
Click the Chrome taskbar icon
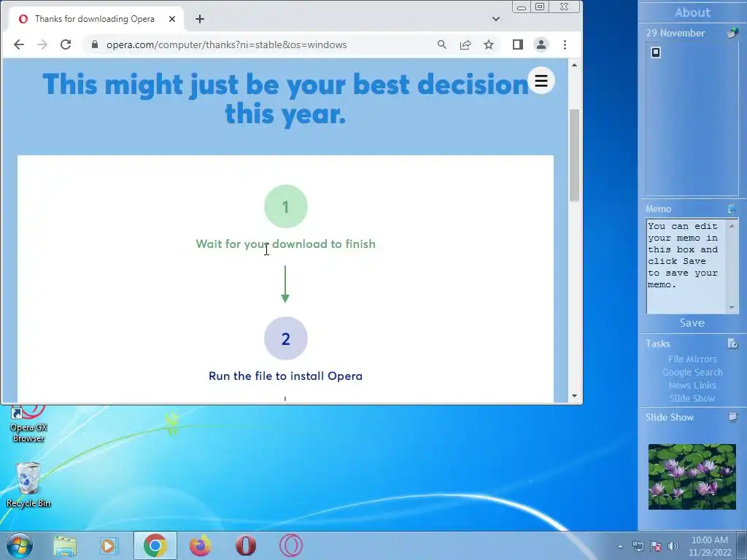155,545
